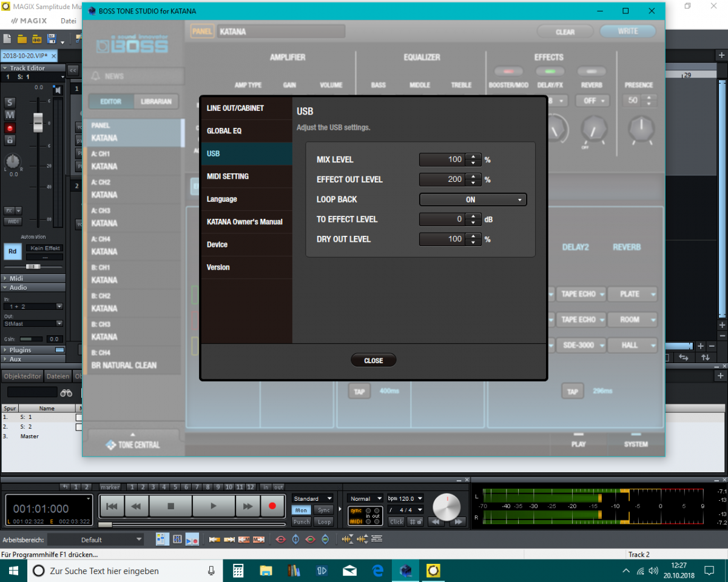728x582 pixels.
Task: Arm track 1 with the red record button
Action: [10, 128]
